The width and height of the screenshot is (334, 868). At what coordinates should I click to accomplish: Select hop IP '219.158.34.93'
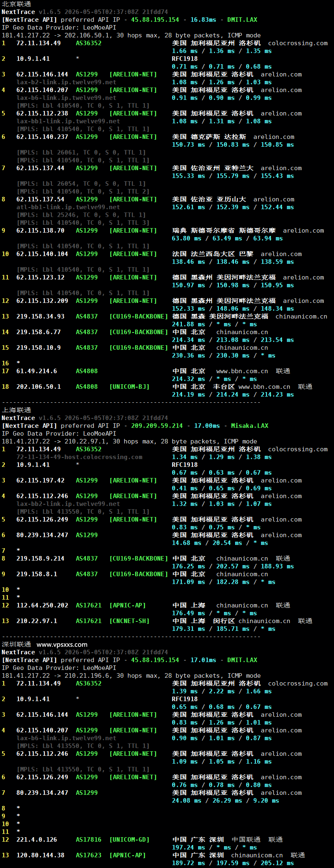(40, 316)
